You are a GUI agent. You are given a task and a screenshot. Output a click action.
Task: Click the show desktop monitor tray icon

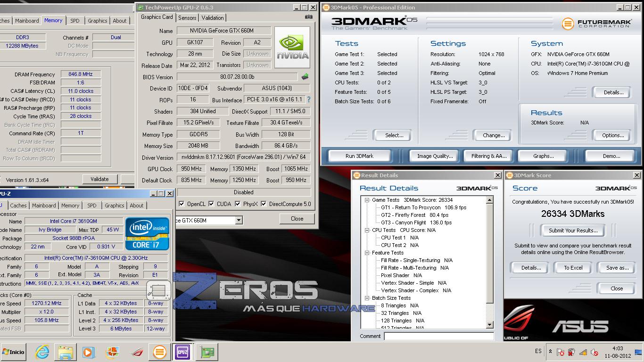pyautogui.click(x=638, y=352)
